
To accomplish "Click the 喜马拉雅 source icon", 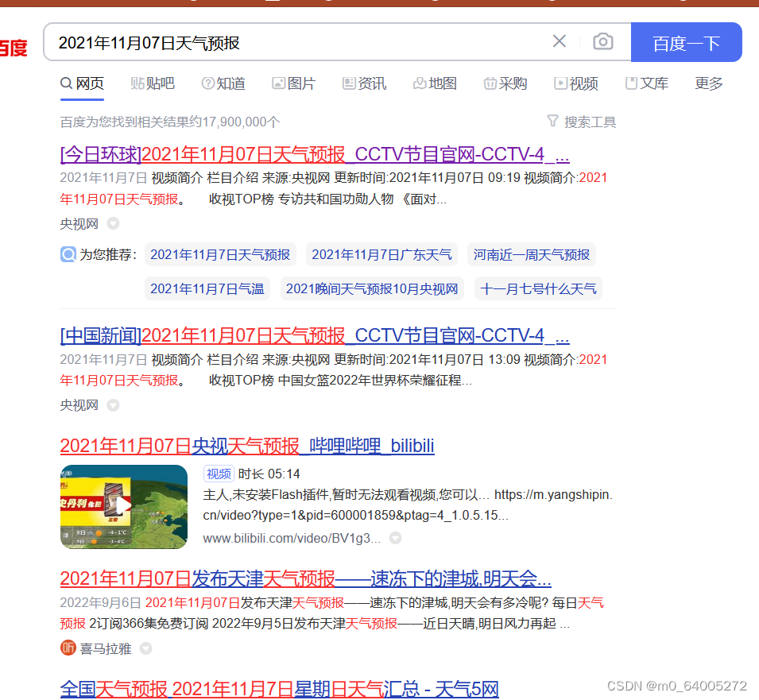I will (x=68, y=648).
